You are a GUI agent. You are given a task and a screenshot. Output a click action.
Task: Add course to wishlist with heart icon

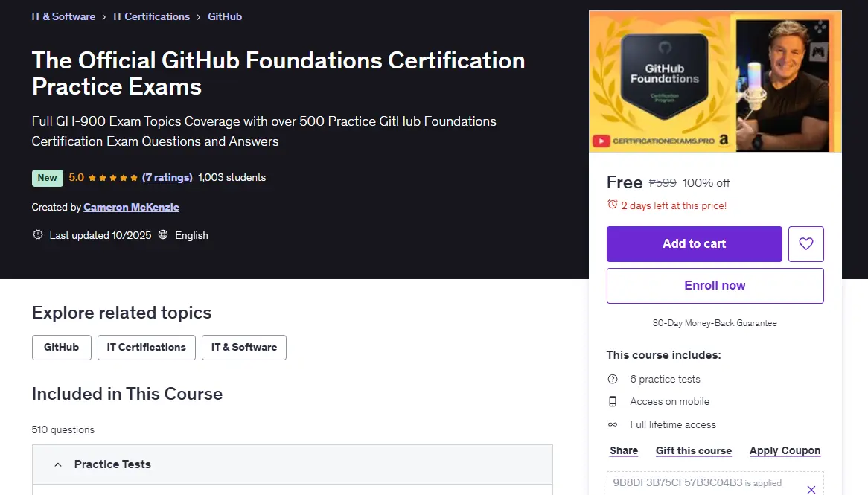pyautogui.click(x=806, y=243)
